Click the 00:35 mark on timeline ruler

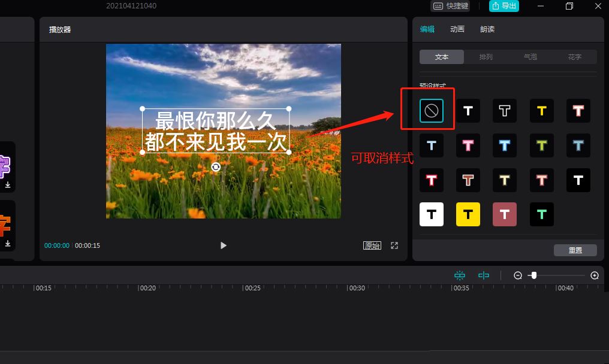(x=461, y=288)
